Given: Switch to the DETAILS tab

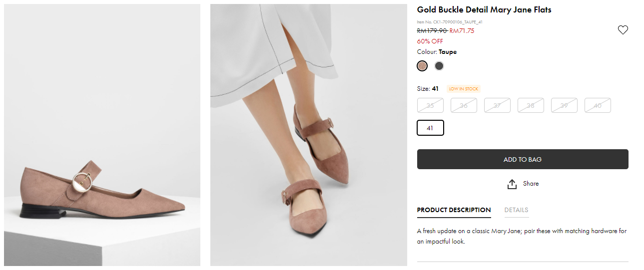Looking at the screenshot, I should (516, 210).
